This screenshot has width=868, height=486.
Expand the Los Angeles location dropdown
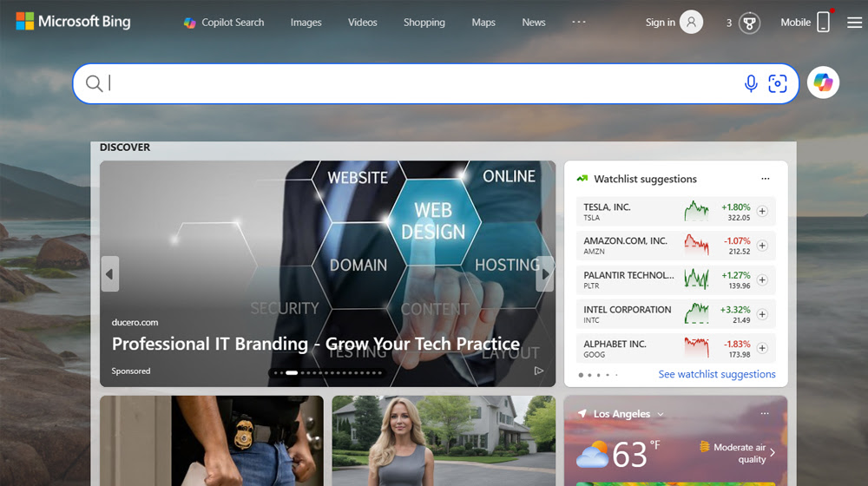[661, 414]
